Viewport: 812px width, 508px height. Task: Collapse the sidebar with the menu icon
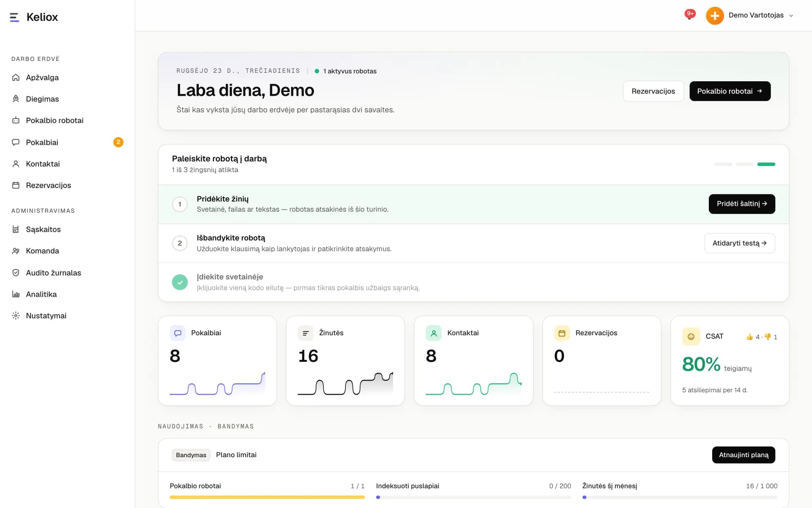click(x=14, y=17)
